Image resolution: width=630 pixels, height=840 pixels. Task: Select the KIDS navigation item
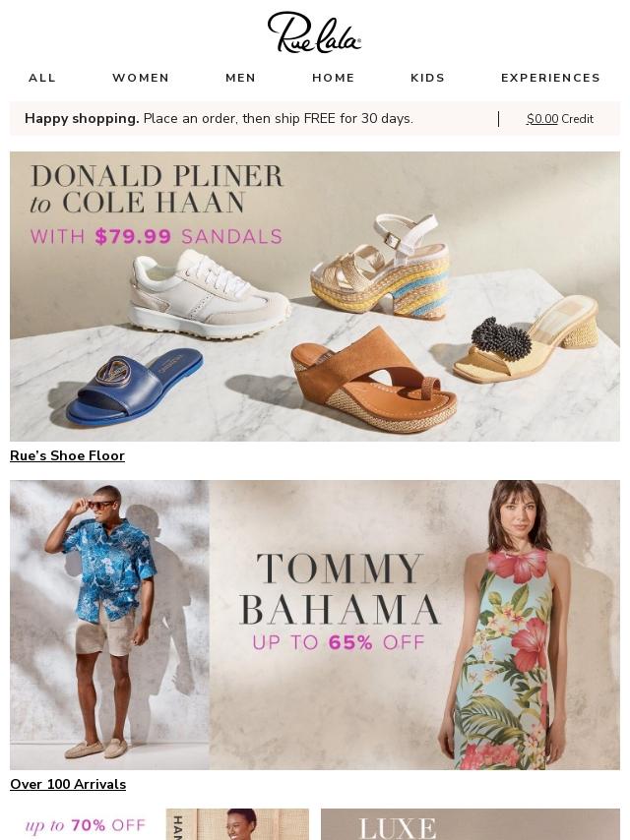click(x=428, y=78)
